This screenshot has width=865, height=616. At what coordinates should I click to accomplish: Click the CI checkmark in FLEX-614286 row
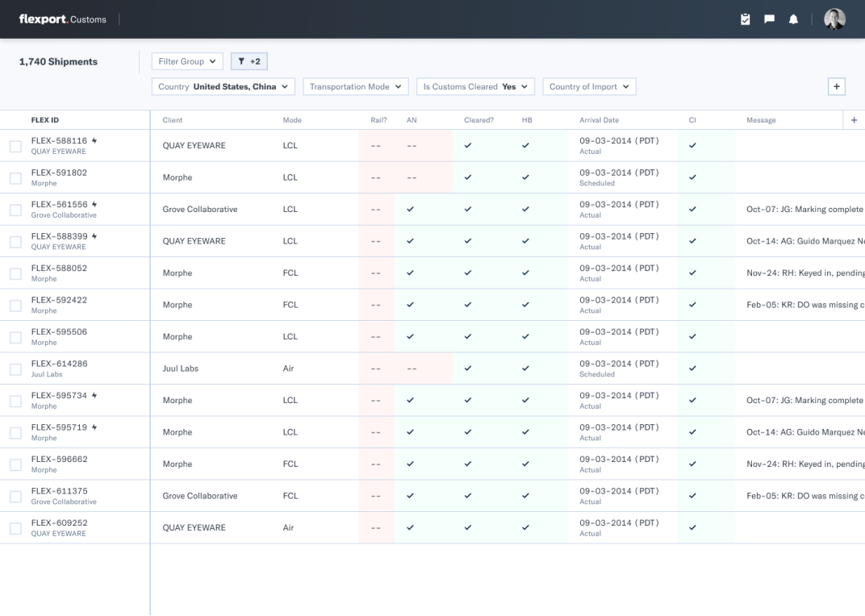692,368
